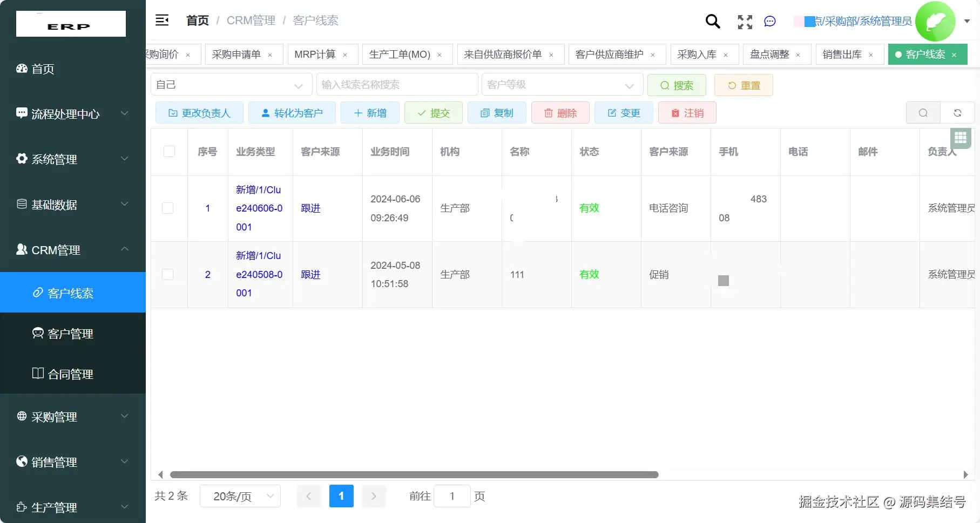Image resolution: width=980 pixels, height=523 pixels.
Task: Close the 采购申请单 tab
Action: (x=270, y=55)
